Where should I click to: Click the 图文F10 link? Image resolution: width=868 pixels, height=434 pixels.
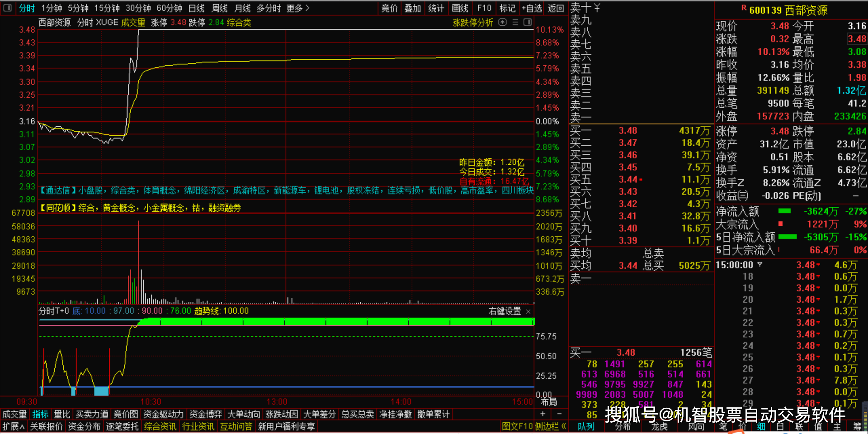coord(517,426)
